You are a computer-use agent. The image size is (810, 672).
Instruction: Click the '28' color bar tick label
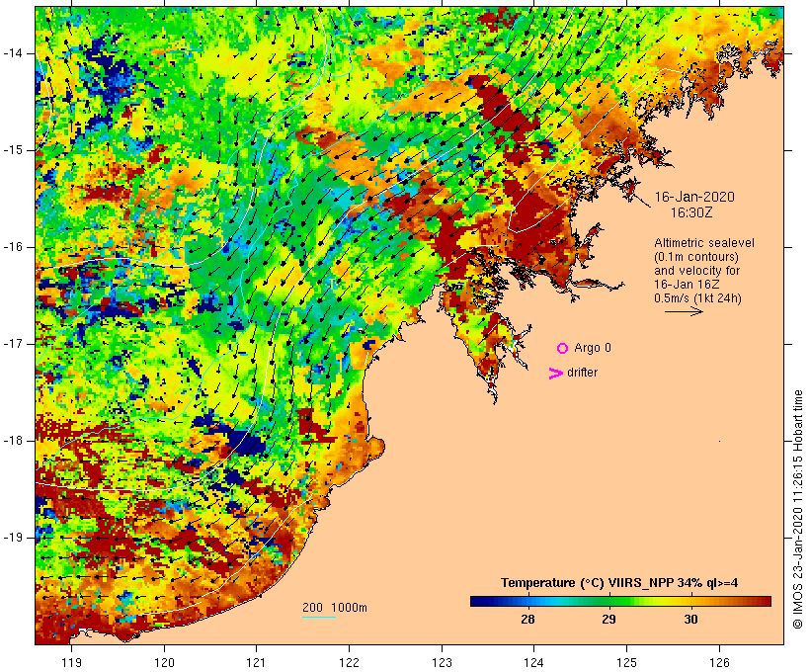(x=527, y=620)
